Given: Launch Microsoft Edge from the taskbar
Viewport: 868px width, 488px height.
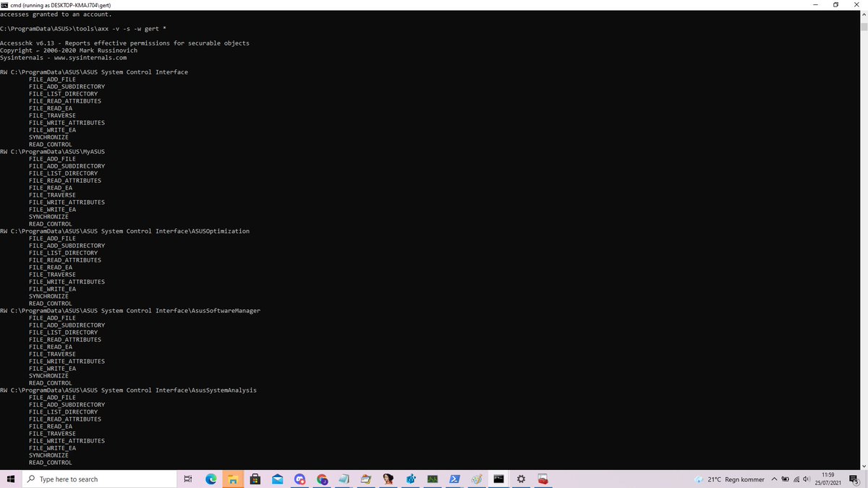Looking at the screenshot, I should click(211, 479).
